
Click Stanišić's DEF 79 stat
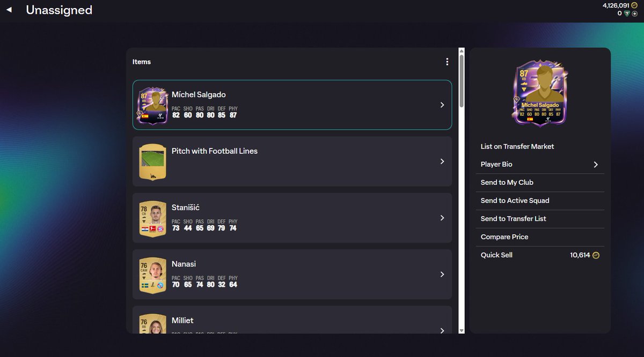222,225
